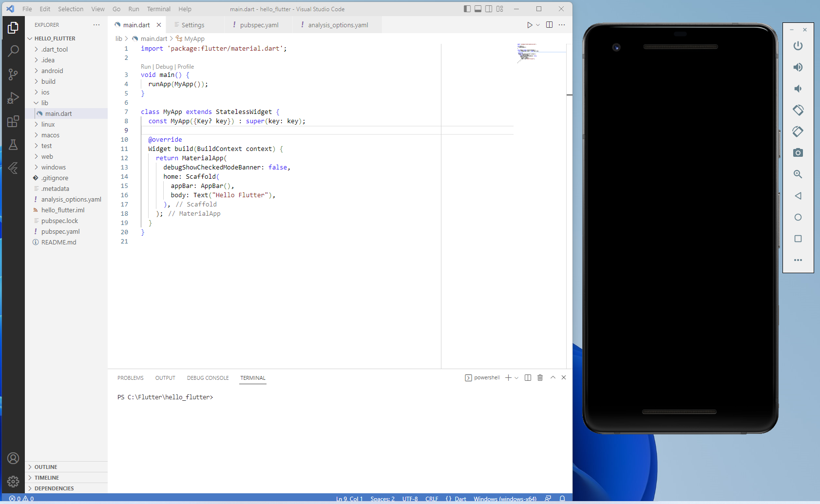Screen dimensions: 820x504
Task: Open the run button dropdown arrow
Action: [x=538, y=25]
